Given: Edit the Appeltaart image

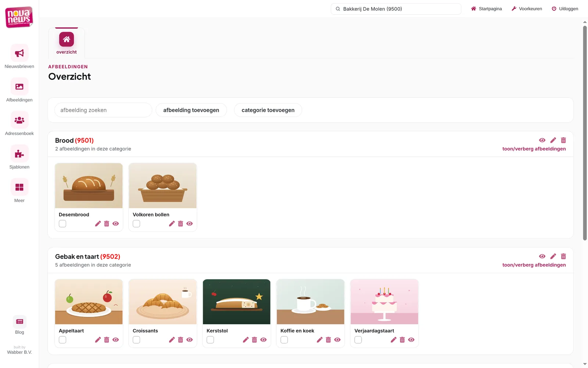Looking at the screenshot, I should tap(98, 340).
